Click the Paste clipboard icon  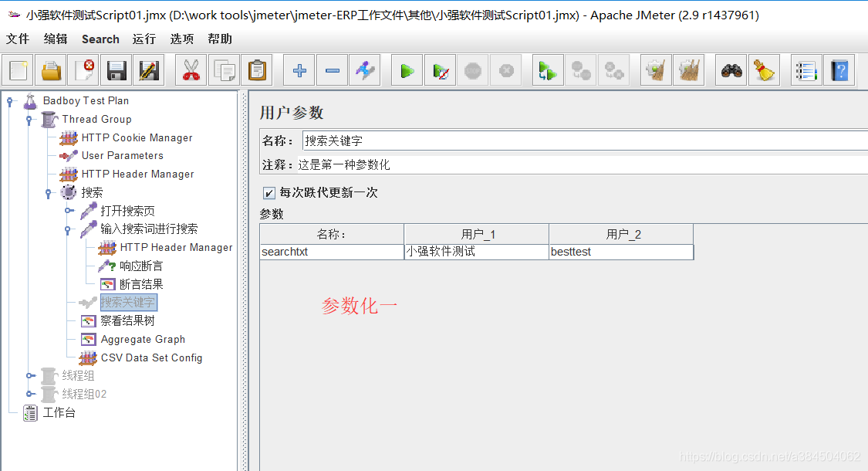pos(257,70)
